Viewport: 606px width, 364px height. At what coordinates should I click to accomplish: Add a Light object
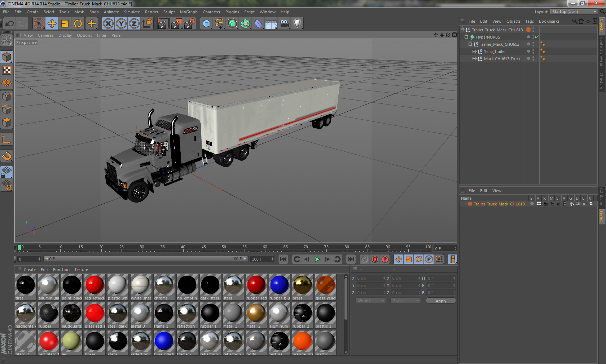pos(297,24)
